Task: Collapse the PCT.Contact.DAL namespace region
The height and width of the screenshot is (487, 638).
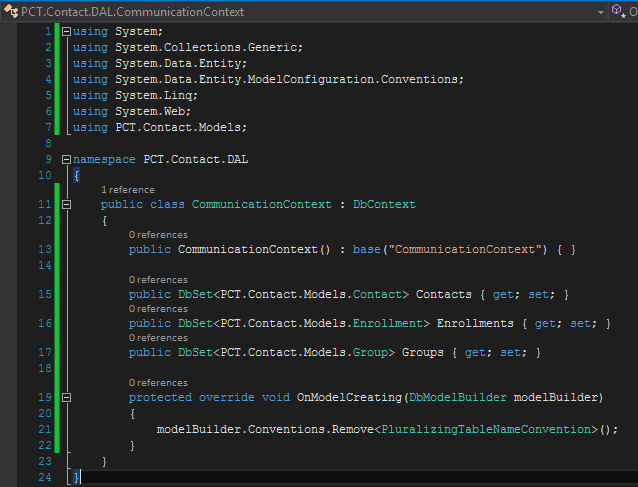Action: click(x=66, y=160)
